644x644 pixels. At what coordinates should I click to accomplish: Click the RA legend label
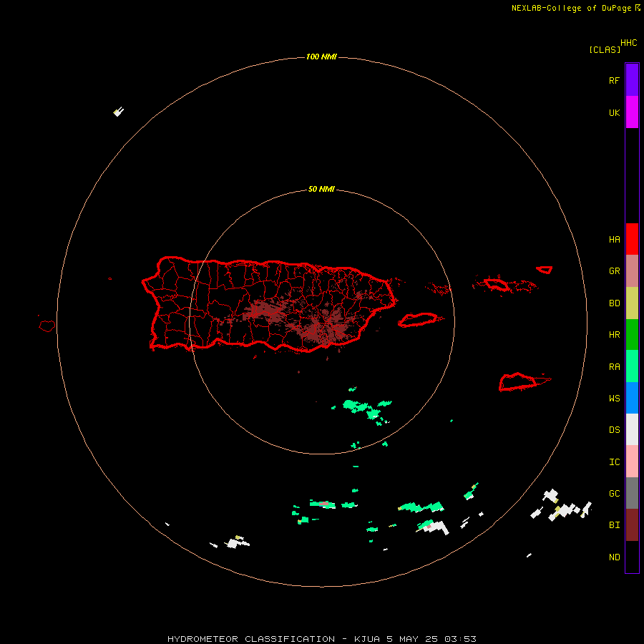point(614,367)
